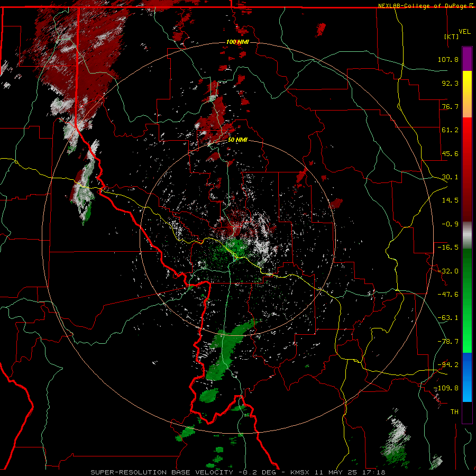The width and height of the screenshot is (476, 476).
Task: Pick the purple segment of the velocity color bar
Action: click(x=467, y=59)
